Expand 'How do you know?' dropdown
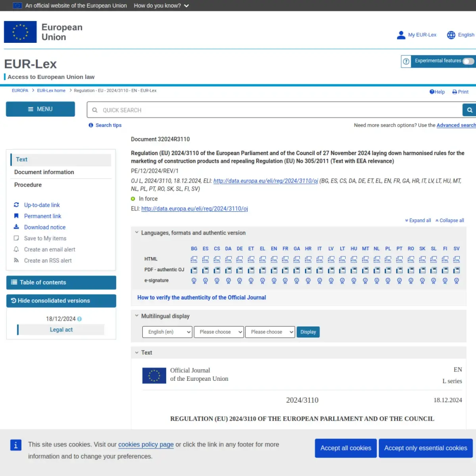The image size is (476, 476). pyautogui.click(x=161, y=6)
